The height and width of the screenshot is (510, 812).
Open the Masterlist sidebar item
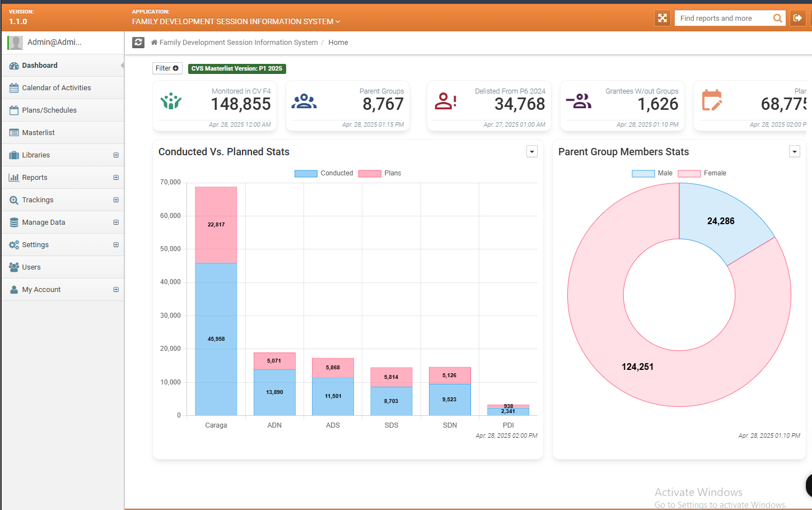click(x=38, y=133)
